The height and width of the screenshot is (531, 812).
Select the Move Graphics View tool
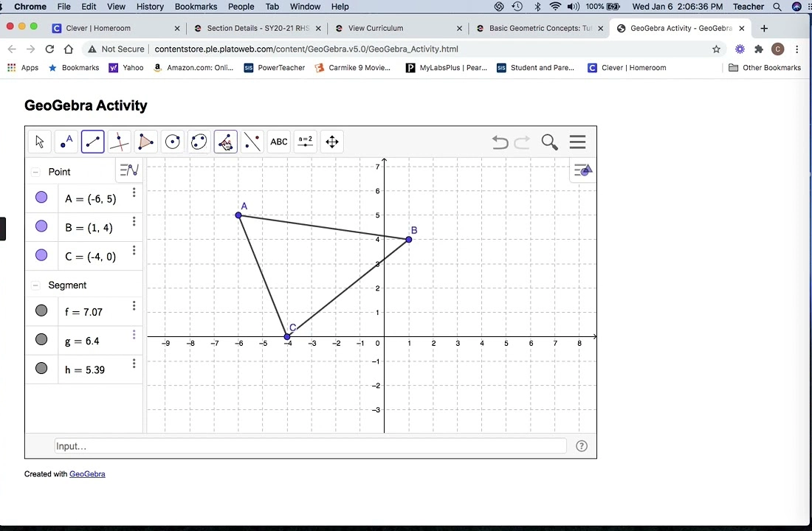tap(332, 142)
